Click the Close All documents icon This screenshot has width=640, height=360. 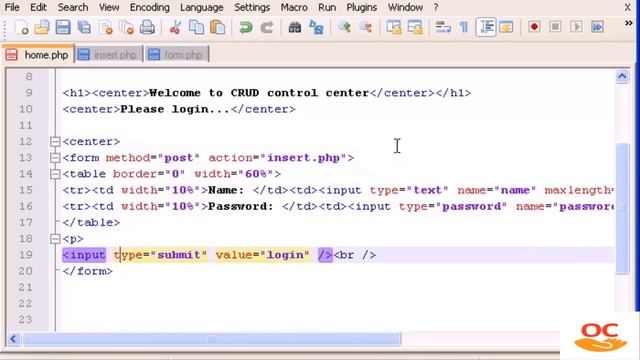(x=126, y=27)
